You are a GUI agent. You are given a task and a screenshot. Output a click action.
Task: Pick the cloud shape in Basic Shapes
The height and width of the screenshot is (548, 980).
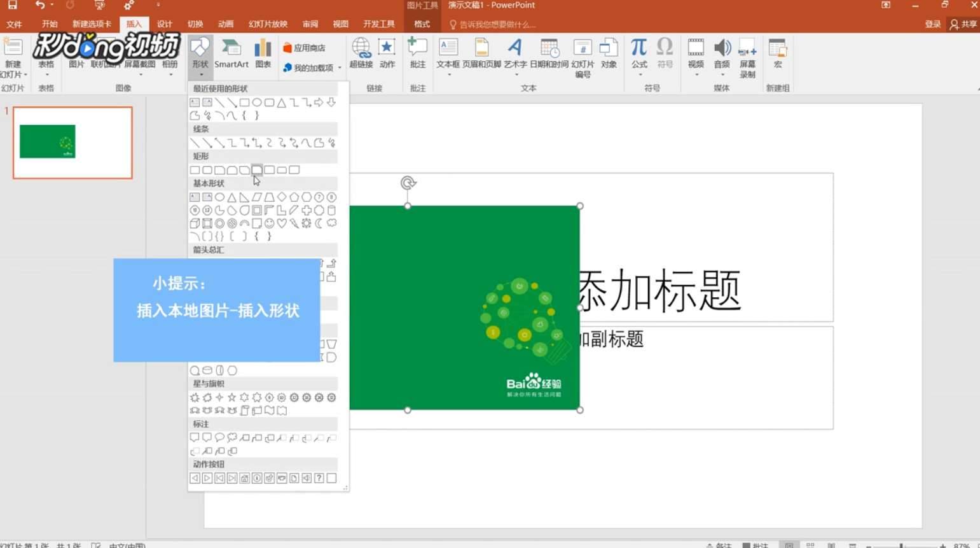pos(331,223)
